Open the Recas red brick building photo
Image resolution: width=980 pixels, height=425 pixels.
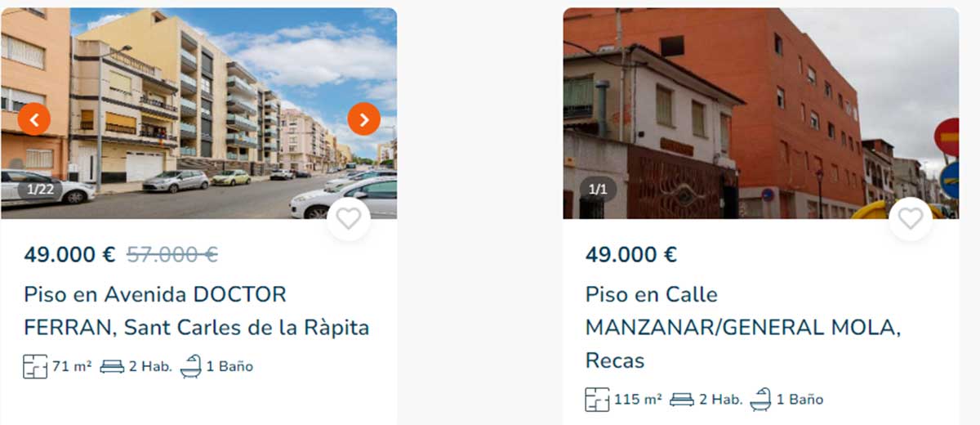coord(761,114)
